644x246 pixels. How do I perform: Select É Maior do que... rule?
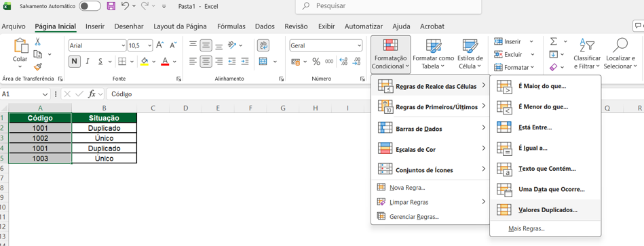tap(545, 87)
